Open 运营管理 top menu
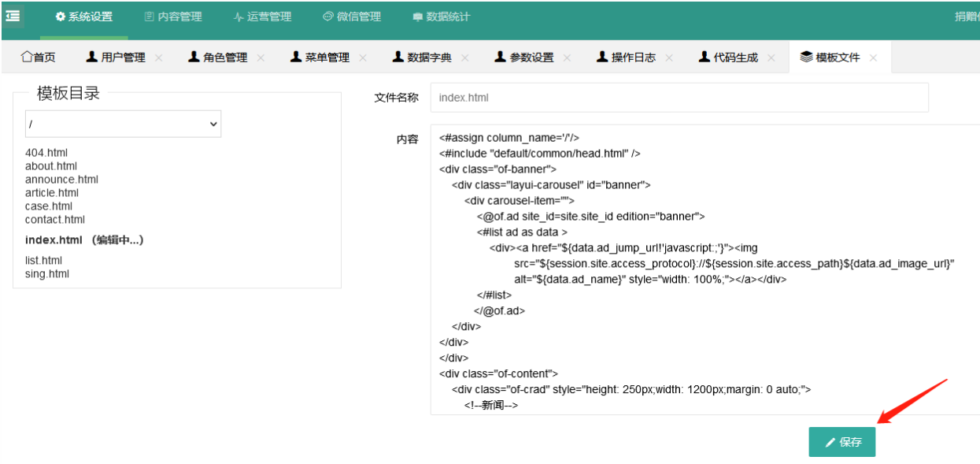The image size is (980, 464). [x=262, y=17]
